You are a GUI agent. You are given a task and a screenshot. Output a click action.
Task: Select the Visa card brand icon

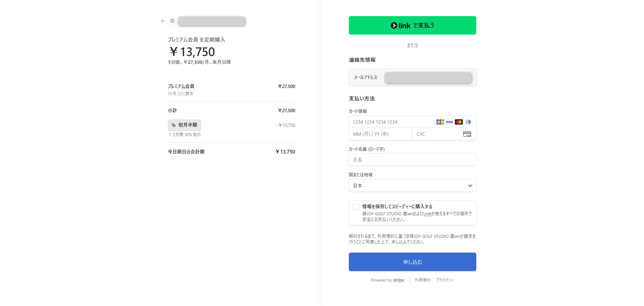pos(449,122)
